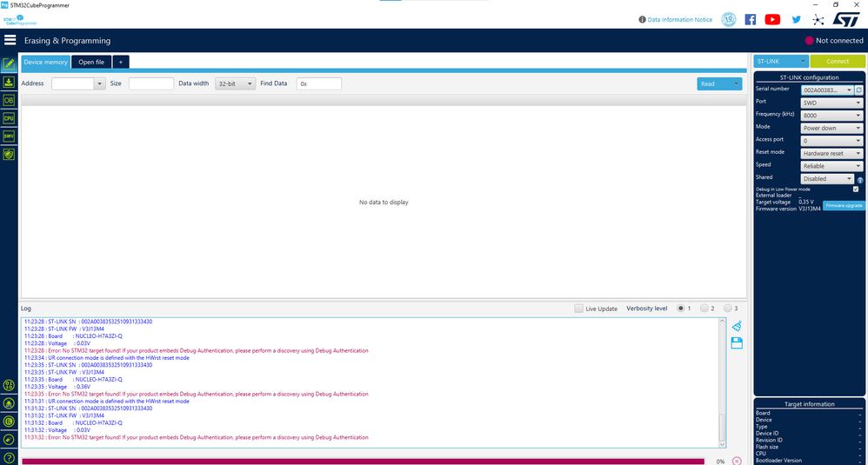The width and height of the screenshot is (868, 465).
Task: Switch to Device memory tab
Action: coord(45,62)
